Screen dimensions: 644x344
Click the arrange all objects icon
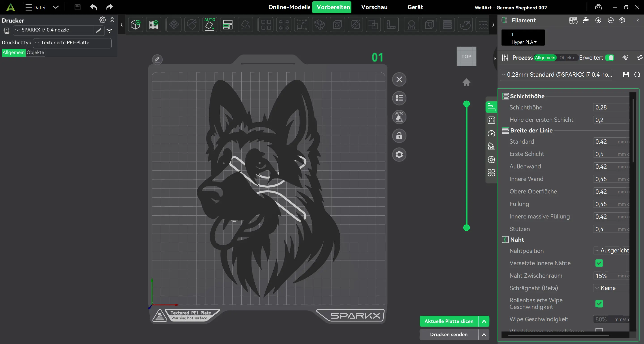[227, 25]
